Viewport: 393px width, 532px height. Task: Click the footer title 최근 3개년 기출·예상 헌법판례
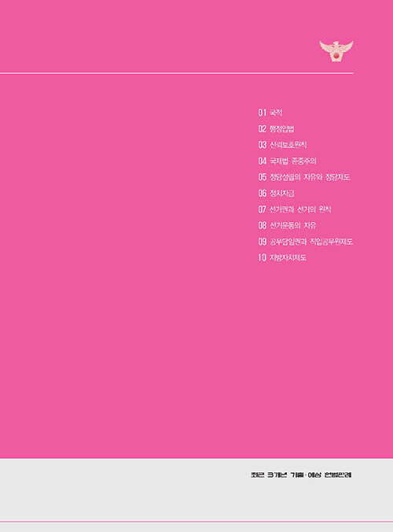(301, 475)
